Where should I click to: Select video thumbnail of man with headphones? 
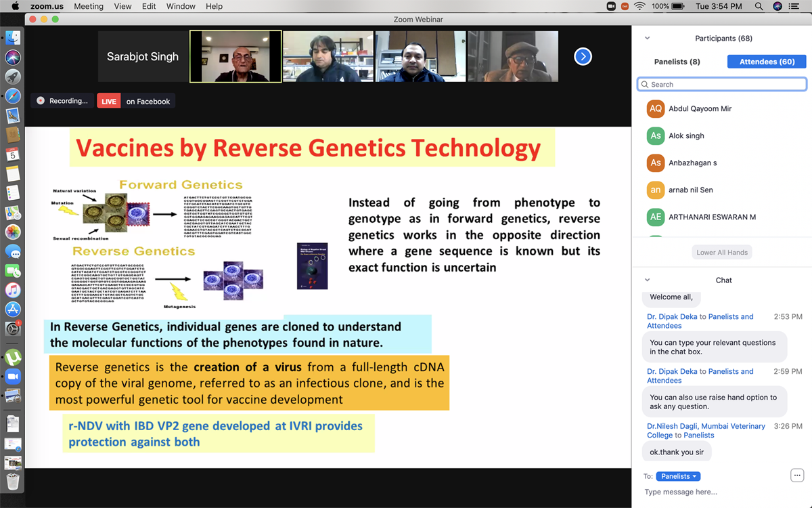328,57
